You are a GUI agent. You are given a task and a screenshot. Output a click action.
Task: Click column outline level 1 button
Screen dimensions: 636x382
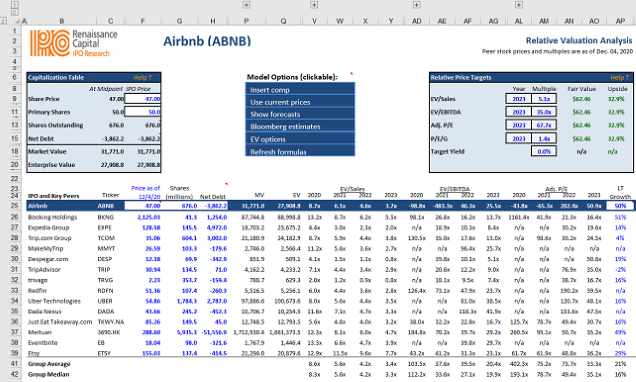click(x=15, y=5)
